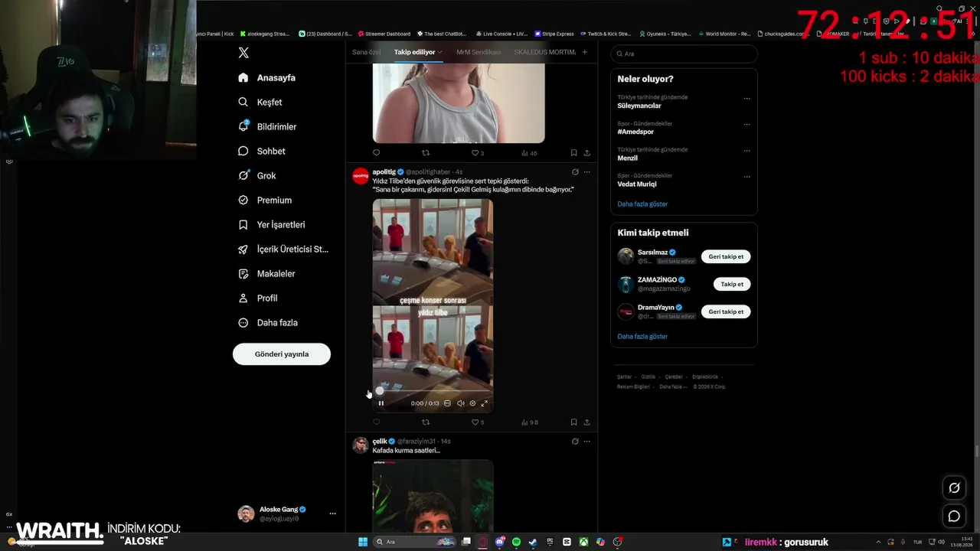Click the Gönderi yayınla post button
Screen dimensions: 980x551
(x=282, y=354)
